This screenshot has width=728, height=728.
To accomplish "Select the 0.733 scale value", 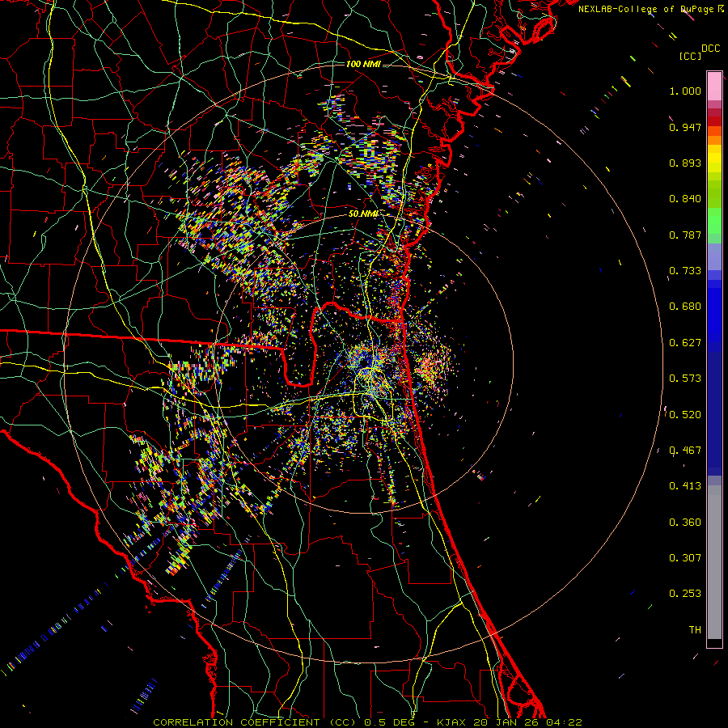I will 685,271.
